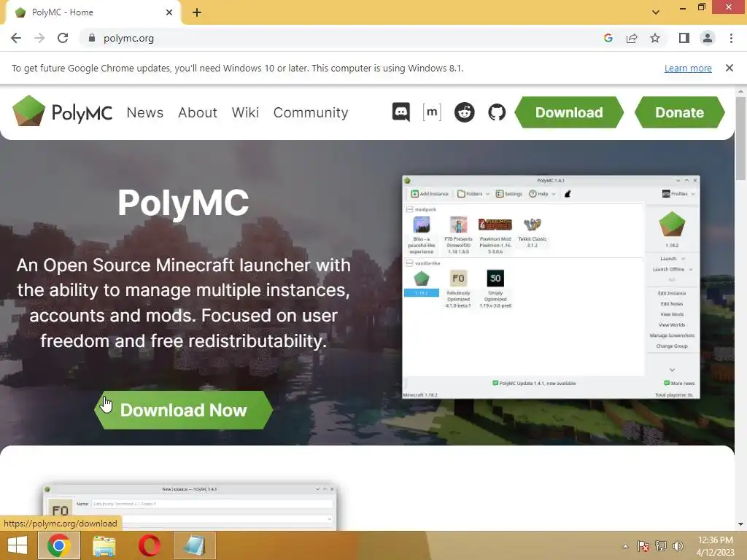Open a new tab with the plus button
Viewport: 747px width, 560px height.
(x=197, y=12)
